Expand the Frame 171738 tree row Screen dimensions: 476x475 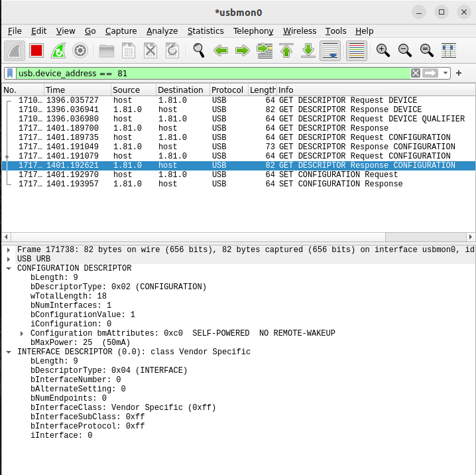(x=9, y=249)
